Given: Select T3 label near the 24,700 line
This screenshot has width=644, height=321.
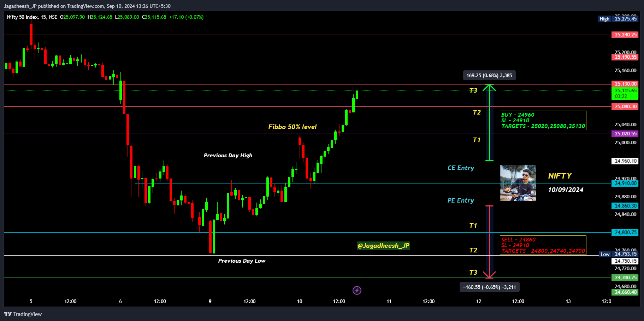Looking at the screenshot, I should 473,273.
